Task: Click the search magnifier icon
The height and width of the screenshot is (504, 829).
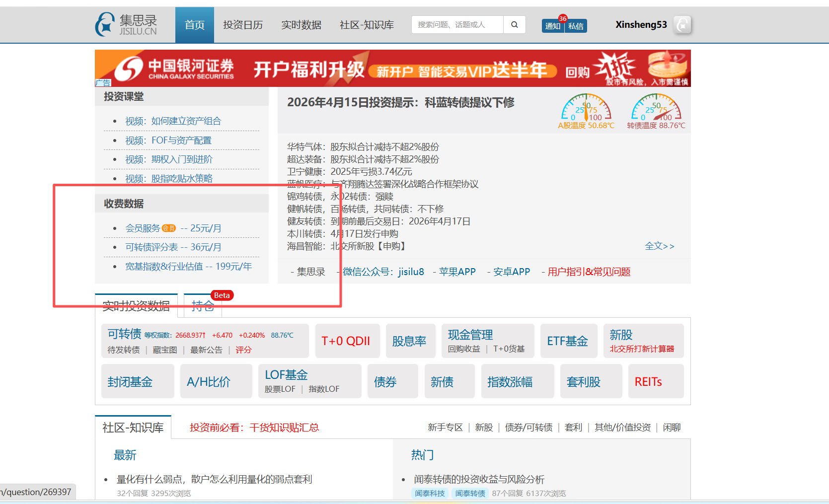Action: point(515,24)
